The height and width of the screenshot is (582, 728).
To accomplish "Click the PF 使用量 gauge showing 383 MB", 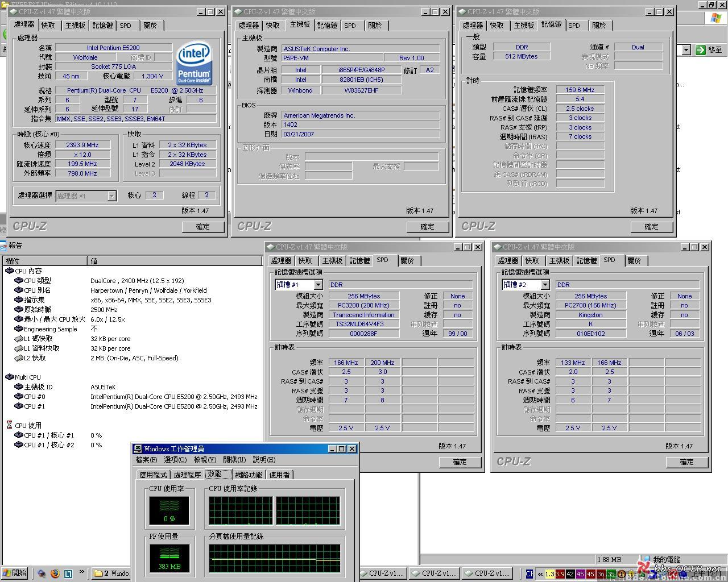I will tap(169, 558).
